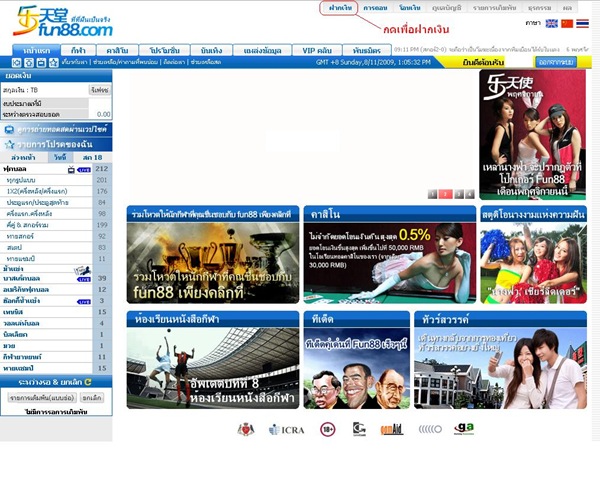Click the GamCare logo in the footer

[x=359, y=429]
